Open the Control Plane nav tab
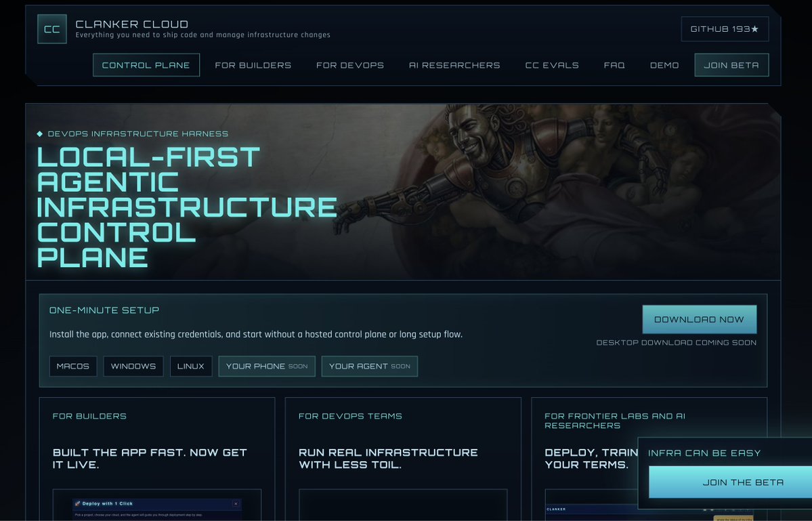The height and width of the screenshot is (521, 812). click(x=146, y=65)
